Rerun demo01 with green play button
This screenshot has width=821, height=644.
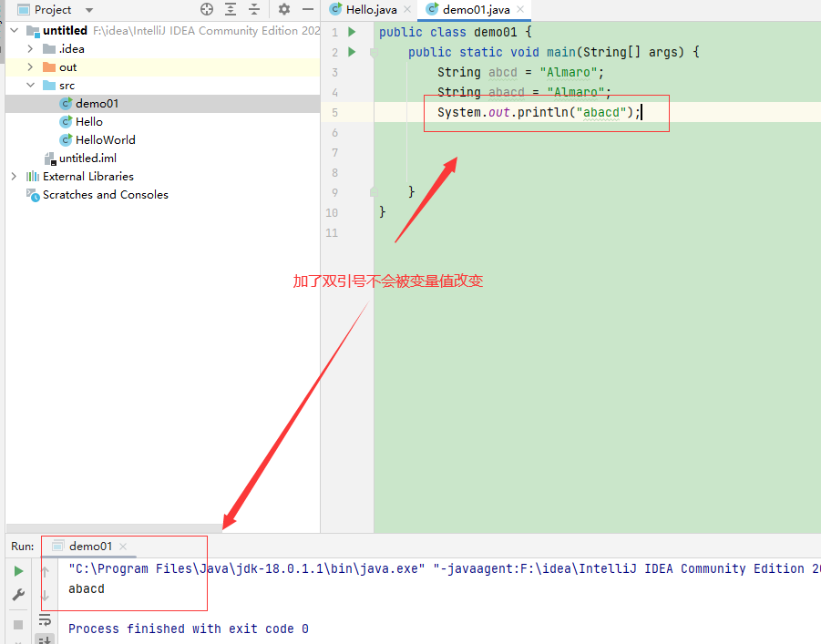[x=18, y=571]
